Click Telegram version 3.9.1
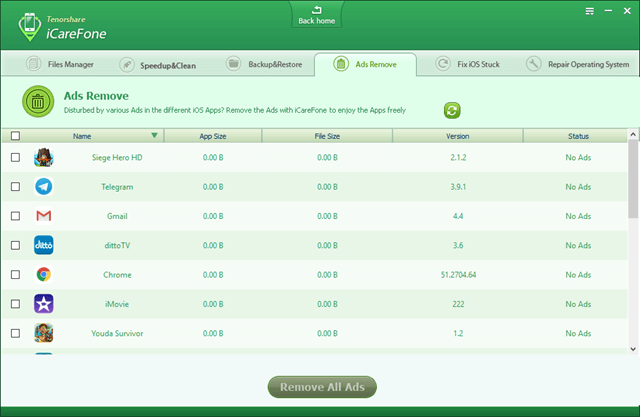This screenshot has width=640, height=417. tap(458, 187)
